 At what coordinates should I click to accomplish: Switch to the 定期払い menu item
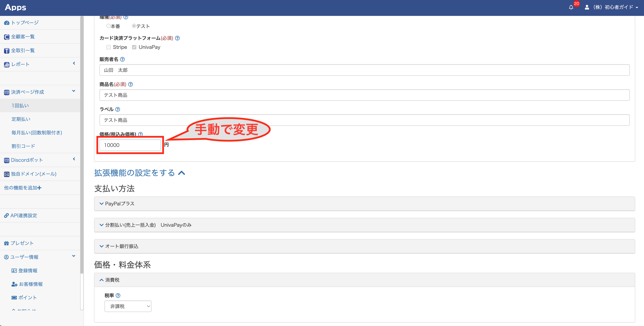pyautogui.click(x=21, y=119)
